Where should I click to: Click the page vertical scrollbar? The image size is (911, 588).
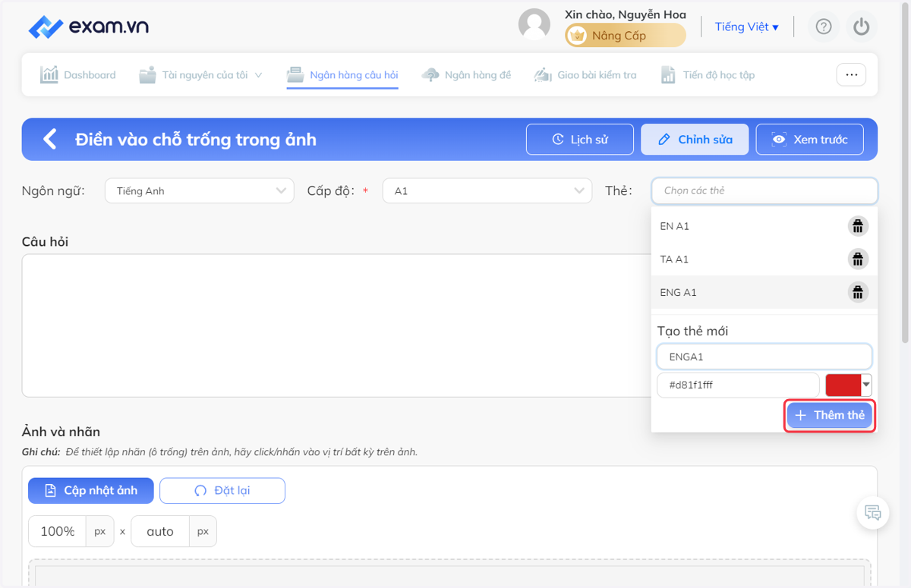(904, 175)
